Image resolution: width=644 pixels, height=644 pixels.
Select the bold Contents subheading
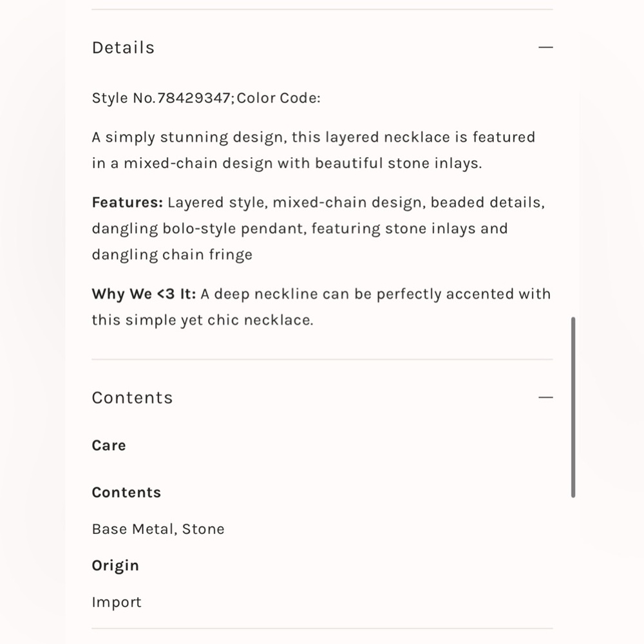pyautogui.click(x=126, y=493)
